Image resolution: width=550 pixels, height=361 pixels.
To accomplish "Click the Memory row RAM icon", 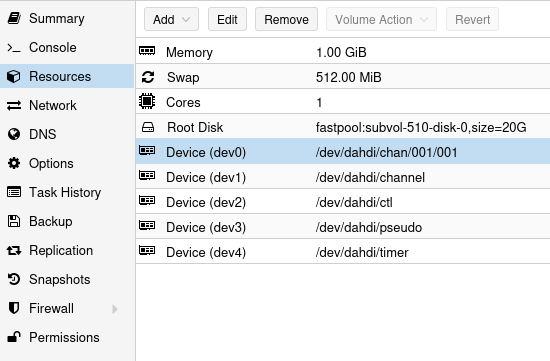I will pyautogui.click(x=147, y=51).
